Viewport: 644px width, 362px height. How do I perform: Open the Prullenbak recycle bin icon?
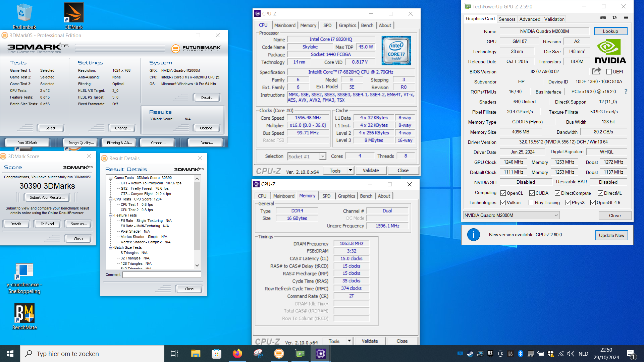tap(24, 16)
